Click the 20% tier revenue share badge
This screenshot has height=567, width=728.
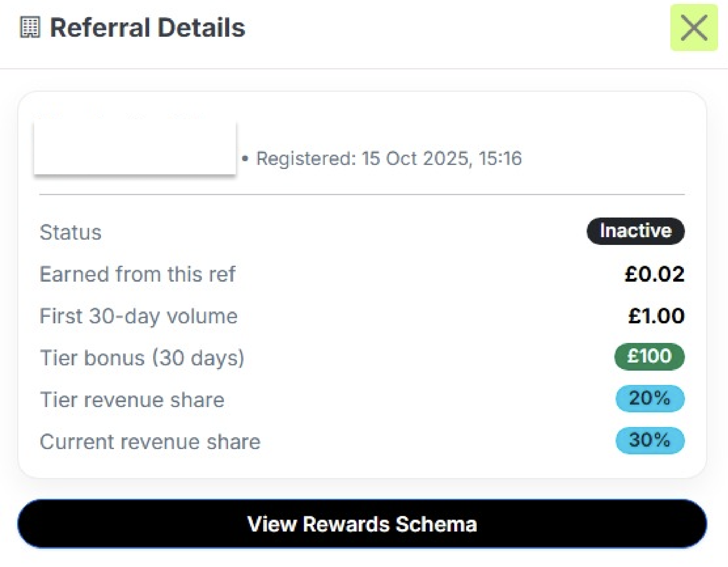coord(649,398)
